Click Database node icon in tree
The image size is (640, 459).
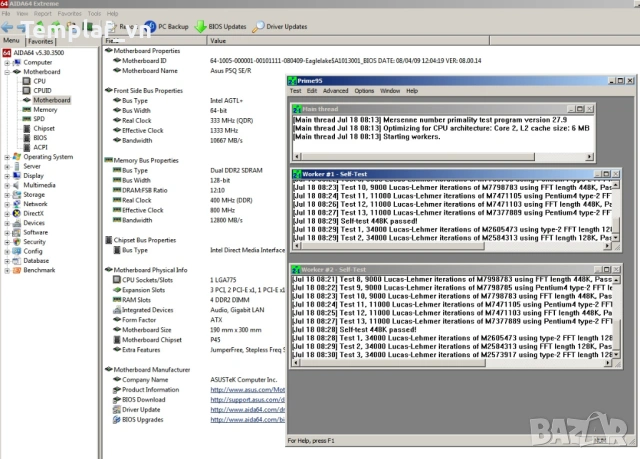pos(17,260)
